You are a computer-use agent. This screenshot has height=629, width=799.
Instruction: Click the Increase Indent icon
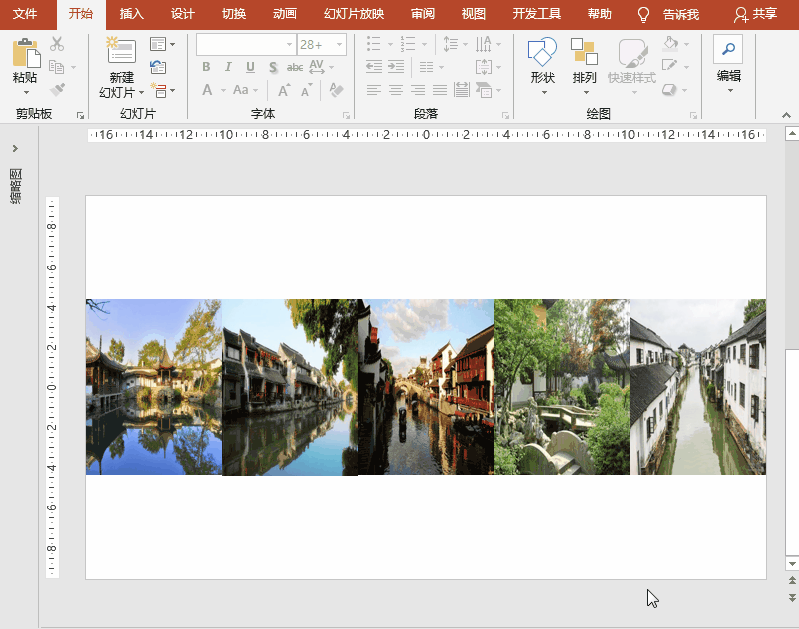pyautogui.click(x=396, y=67)
